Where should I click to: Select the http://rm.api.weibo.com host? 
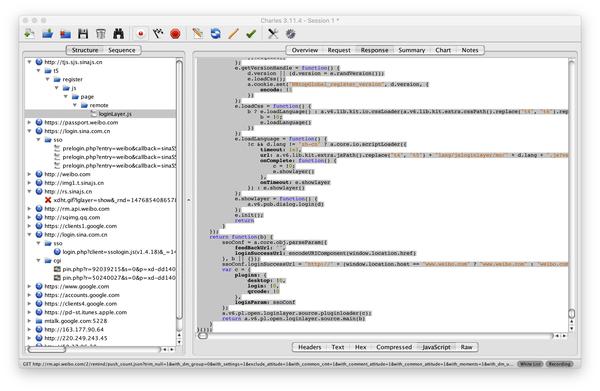pos(77,209)
